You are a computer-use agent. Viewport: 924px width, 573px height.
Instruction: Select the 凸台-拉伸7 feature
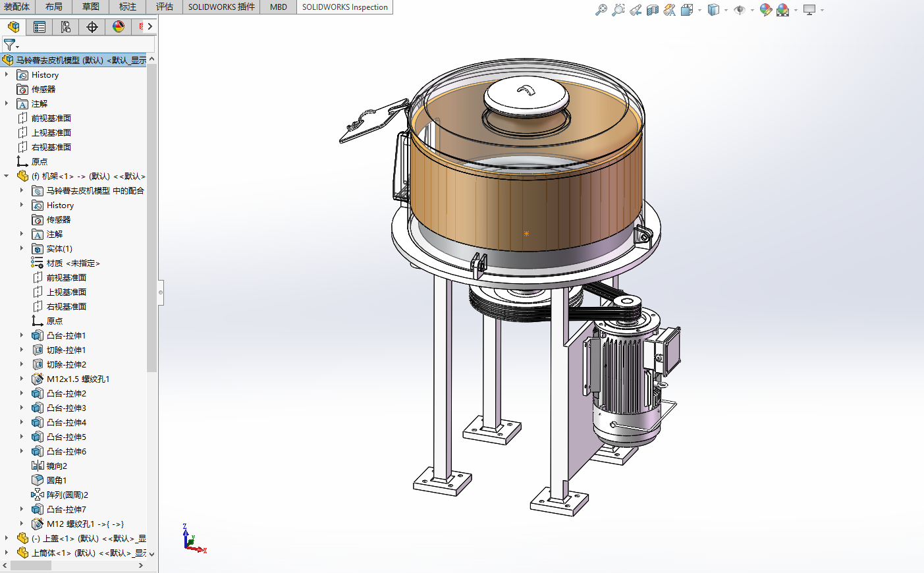tap(66, 509)
